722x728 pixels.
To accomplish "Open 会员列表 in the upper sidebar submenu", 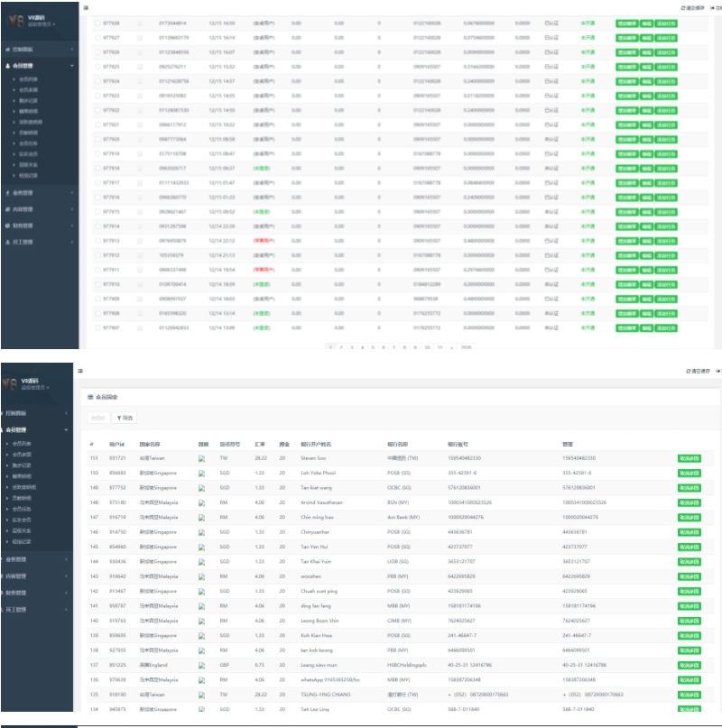I will tap(30, 80).
